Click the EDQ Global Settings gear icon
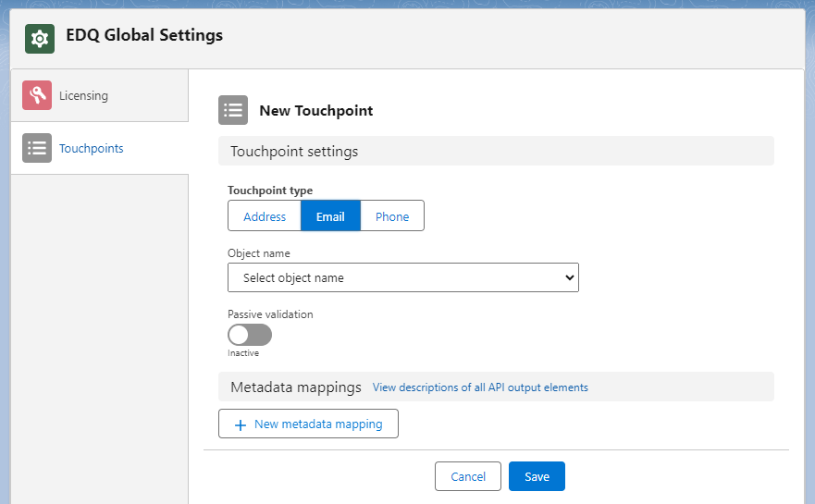 coord(40,39)
